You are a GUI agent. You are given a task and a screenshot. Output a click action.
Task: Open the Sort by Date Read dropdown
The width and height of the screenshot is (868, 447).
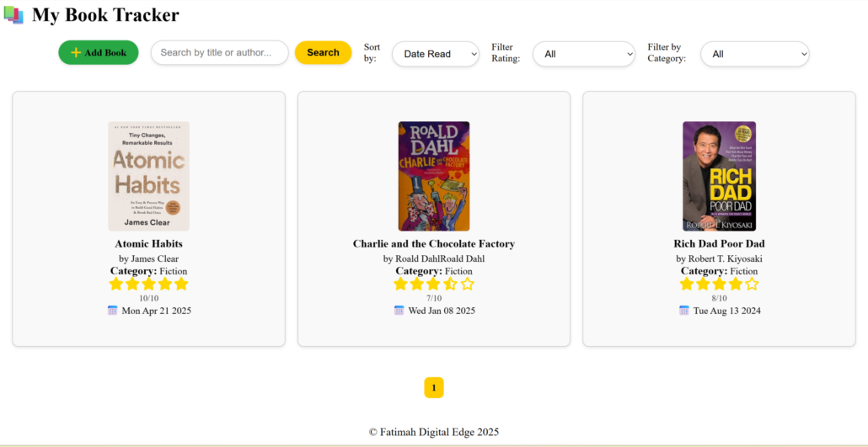click(436, 54)
